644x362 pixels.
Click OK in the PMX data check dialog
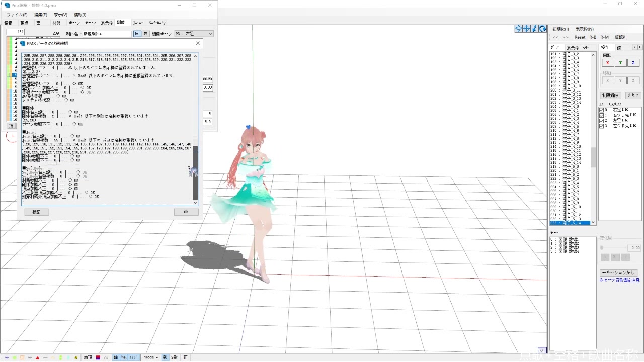click(x=186, y=212)
